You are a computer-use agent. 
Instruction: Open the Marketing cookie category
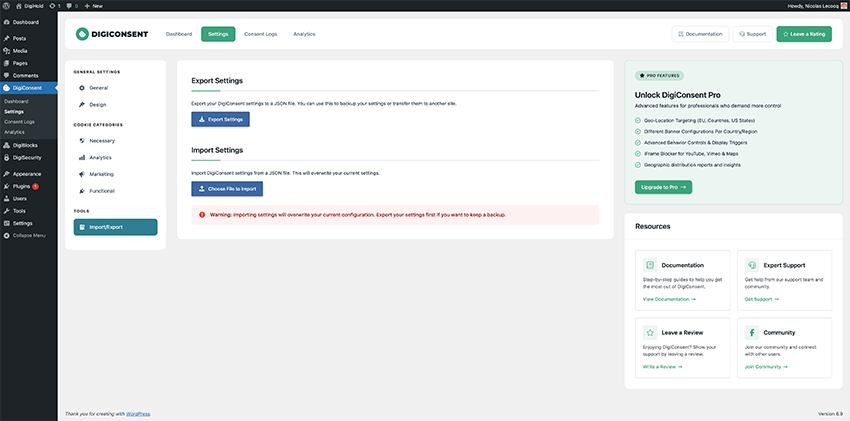click(x=101, y=174)
